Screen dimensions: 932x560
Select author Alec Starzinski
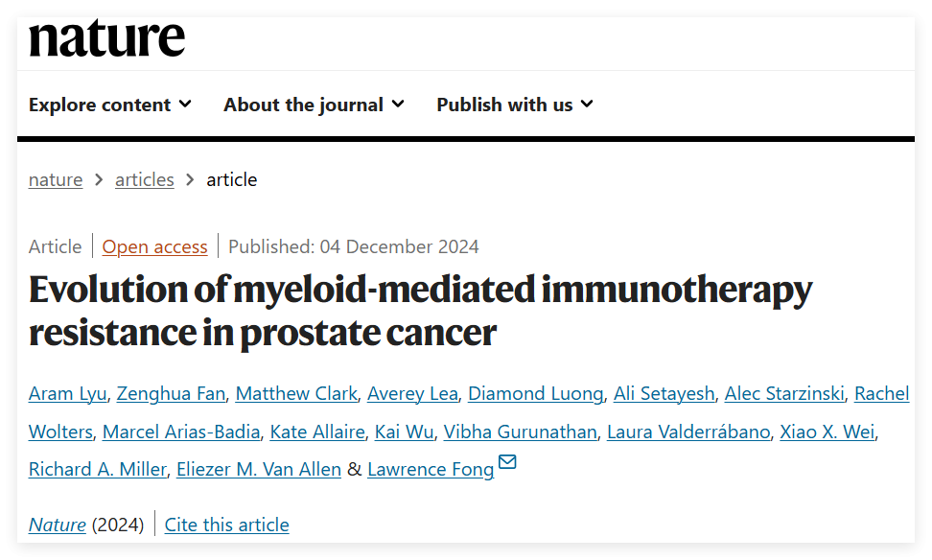[x=784, y=393]
